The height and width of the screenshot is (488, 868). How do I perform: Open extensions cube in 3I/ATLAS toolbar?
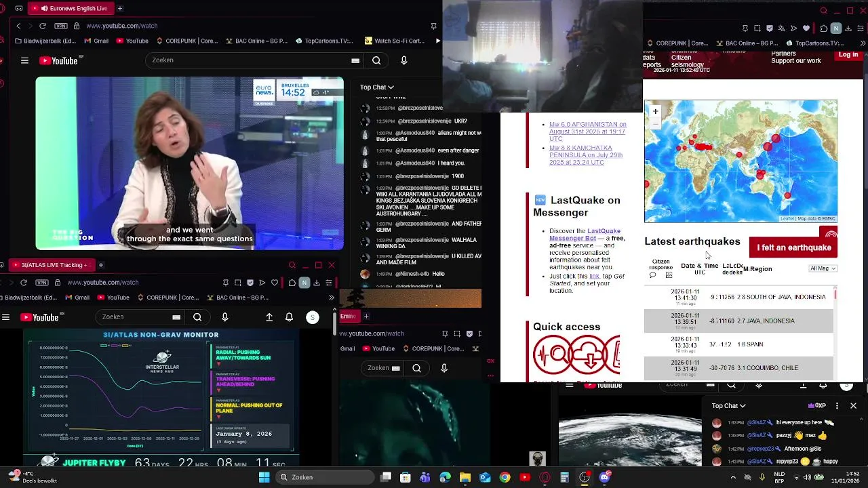[x=292, y=283]
